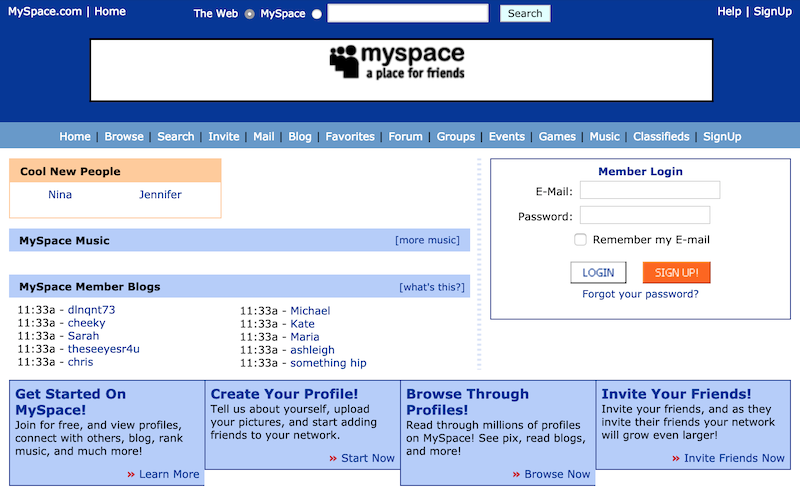The width and height of the screenshot is (800, 497).
Task: Focus the Password input field
Action: click(x=644, y=216)
